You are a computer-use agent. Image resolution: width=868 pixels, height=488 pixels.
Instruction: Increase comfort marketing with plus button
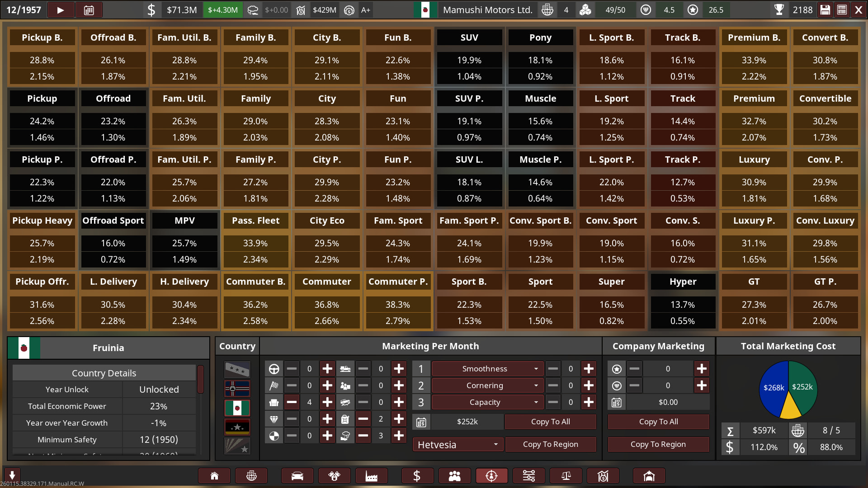tap(327, 402)
